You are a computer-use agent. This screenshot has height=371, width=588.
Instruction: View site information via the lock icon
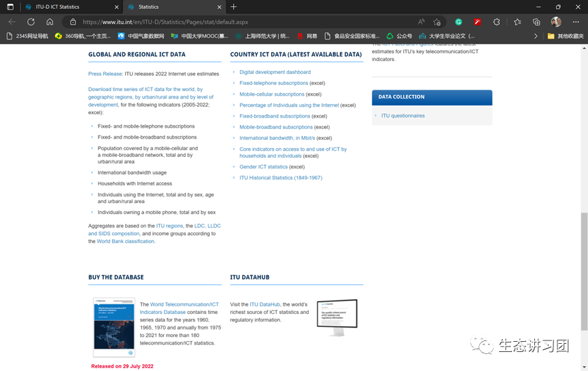pos(73,22)
